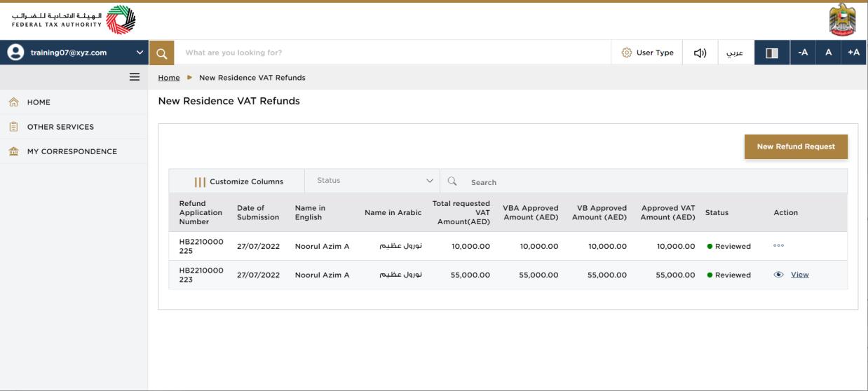Image resolution: width=868 pixels, height=391 pixels.
Task: Click the Action column header
Action: click(785, 212)
